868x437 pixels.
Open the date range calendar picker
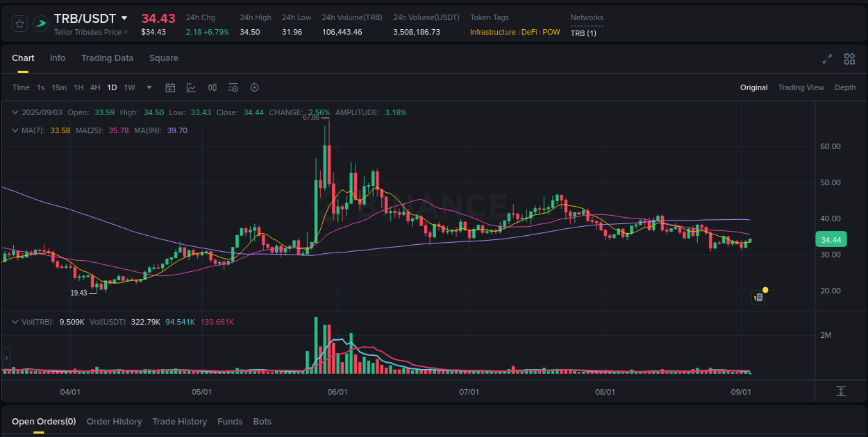pyautogui.click(x=170, y=87)
